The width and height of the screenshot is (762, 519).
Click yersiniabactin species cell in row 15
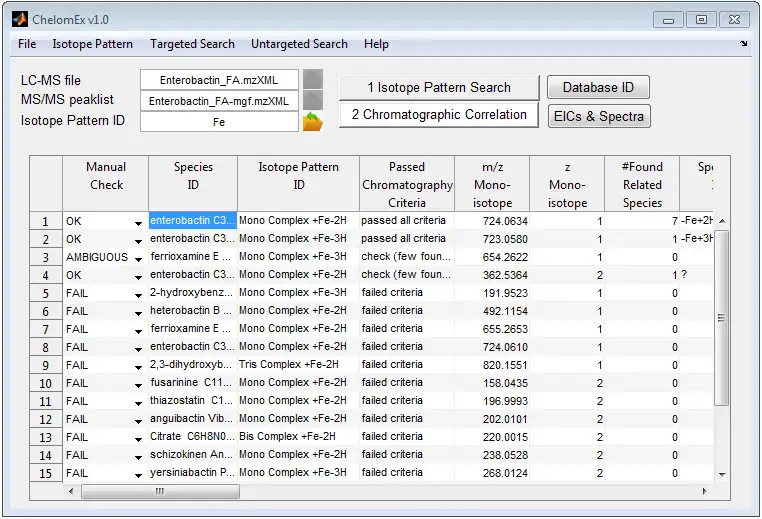(x=193, y=472)
